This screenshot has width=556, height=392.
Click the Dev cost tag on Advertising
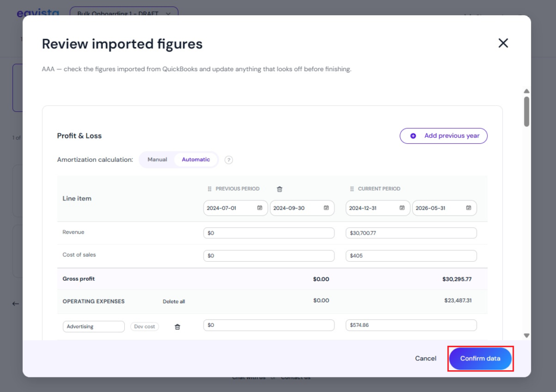click(144, 326)
